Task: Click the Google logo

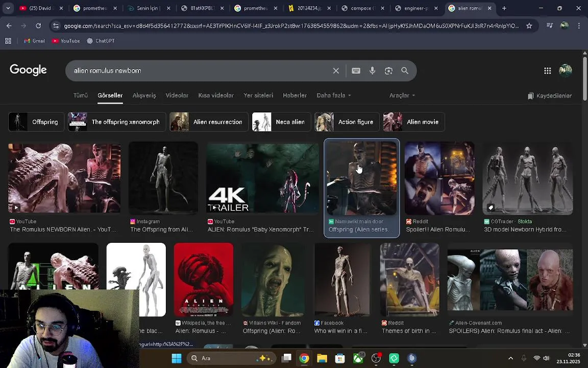Action: pyautogui.click(x=28, y=70)
